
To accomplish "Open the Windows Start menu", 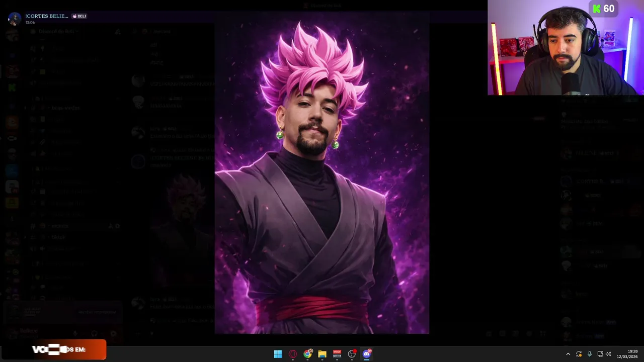I will pyautogui.click(x=278, y=354).
